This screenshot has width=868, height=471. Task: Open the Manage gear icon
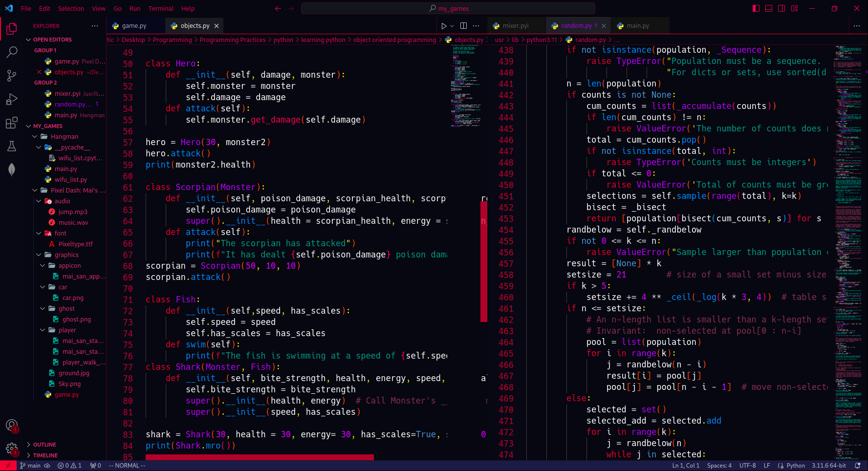pos(12,449)
